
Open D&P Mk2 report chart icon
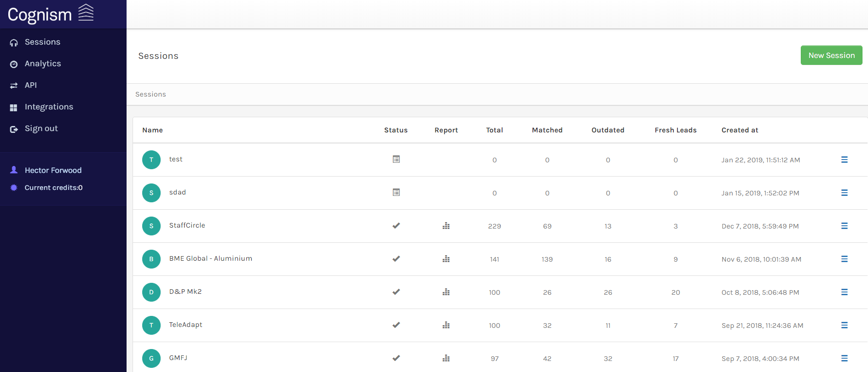pyautogui.click(x=446, y=292)
